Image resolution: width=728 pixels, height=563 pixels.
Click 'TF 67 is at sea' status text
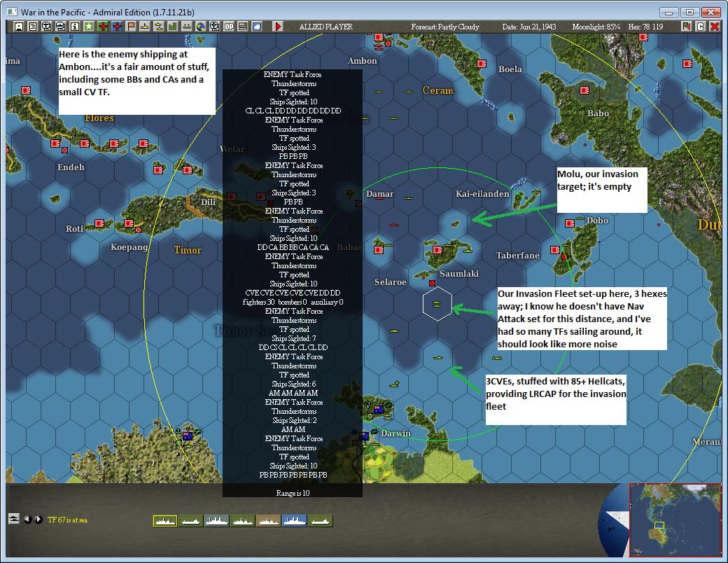point(67,520)
